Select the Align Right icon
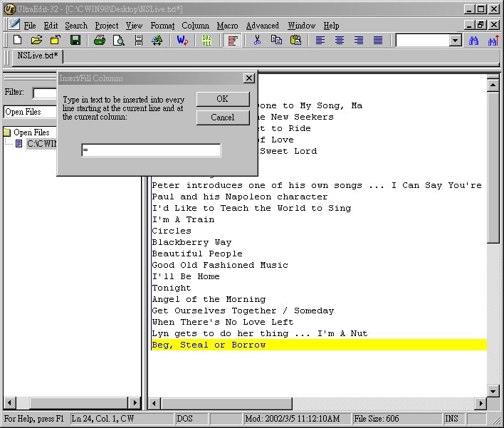 [359, 40]
